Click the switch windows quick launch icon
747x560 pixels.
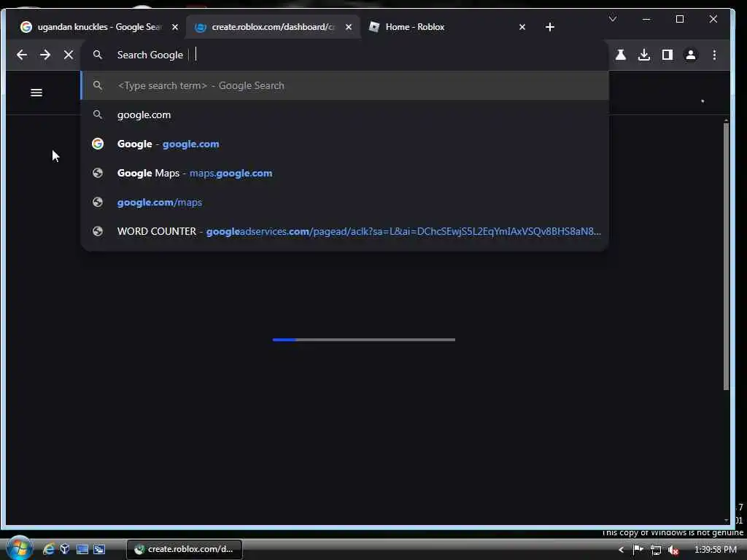coord(99,549)
